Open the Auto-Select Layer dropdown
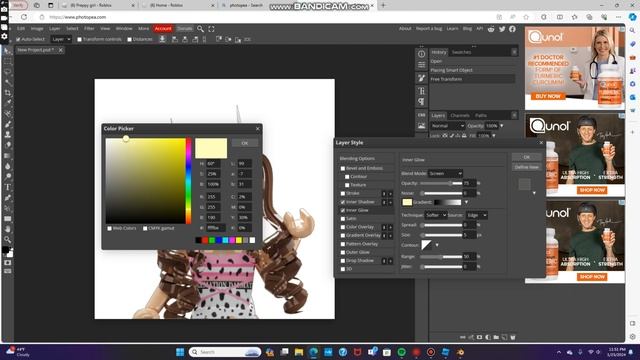The height and width of the screenshot is (360, 640). coord(61,39)
